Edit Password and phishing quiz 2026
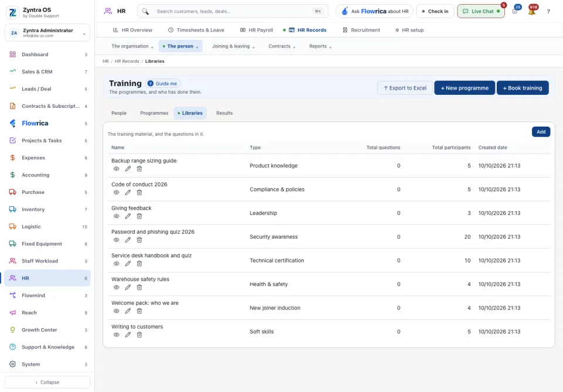 coord(128,240)
